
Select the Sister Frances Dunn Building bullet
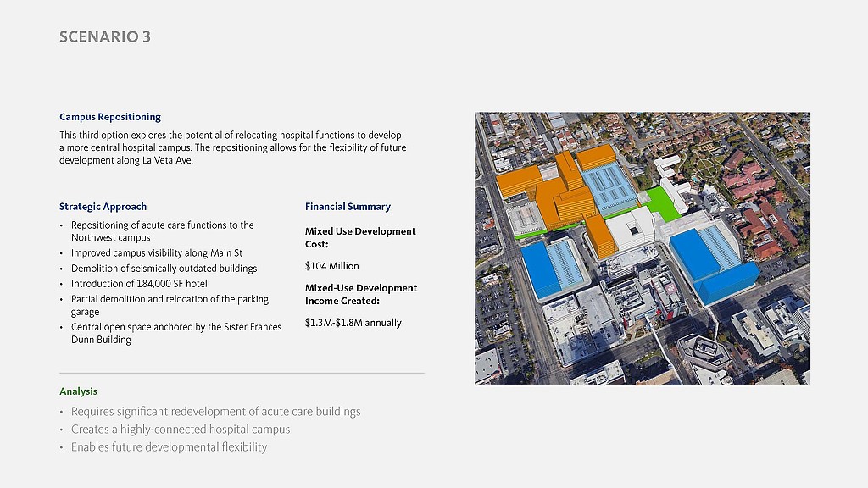(x=175, y=333)
